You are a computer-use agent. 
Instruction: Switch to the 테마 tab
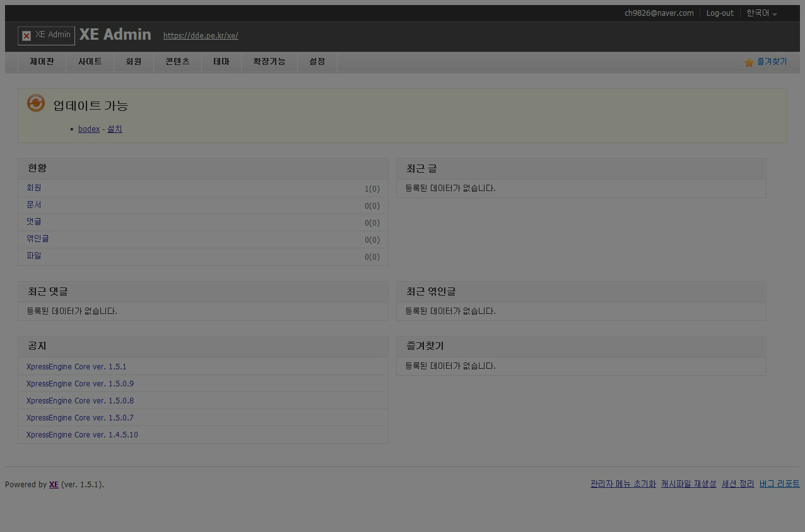pos(221,62)
